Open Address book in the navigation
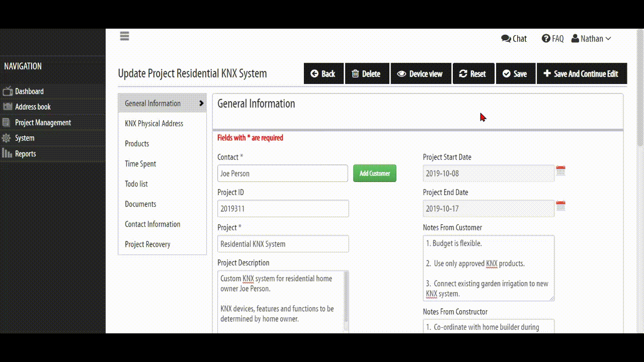The image size is (644, 362). click(x=33, y=107)
